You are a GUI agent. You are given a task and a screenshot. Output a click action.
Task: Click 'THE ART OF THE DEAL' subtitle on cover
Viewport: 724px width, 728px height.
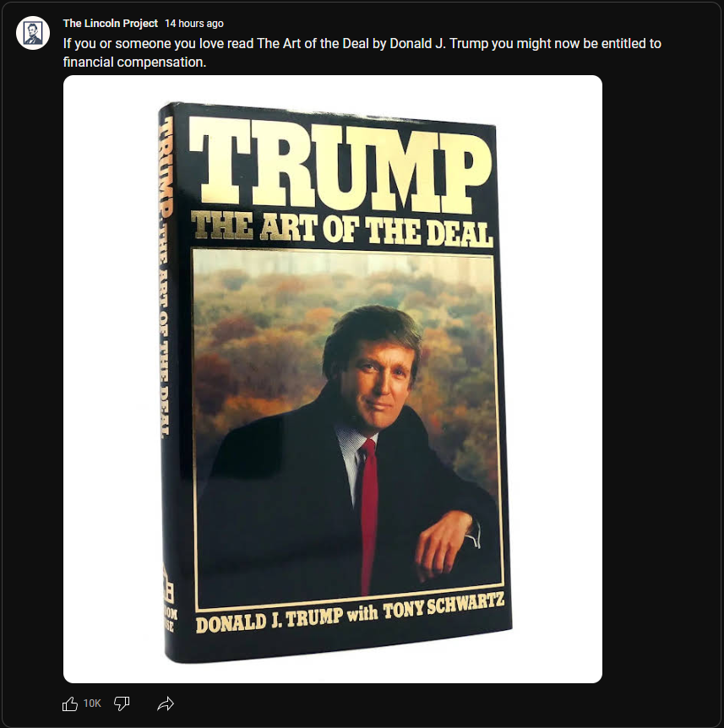point(342,229)
